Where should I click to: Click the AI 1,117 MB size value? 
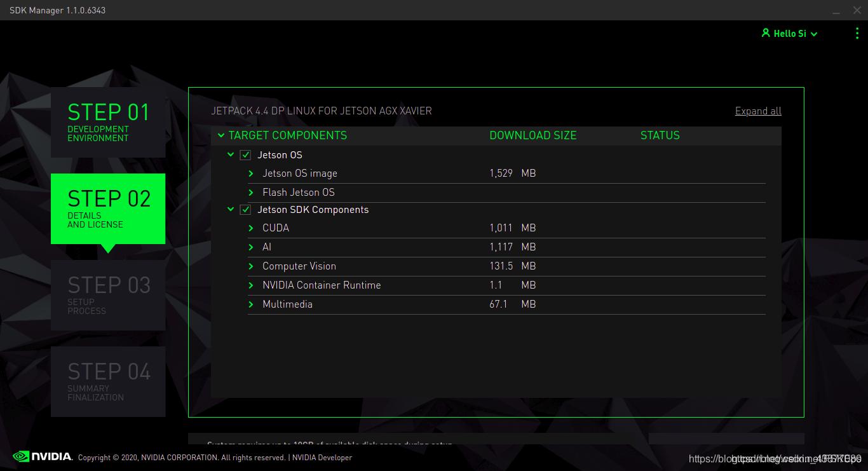click(513, 247)
